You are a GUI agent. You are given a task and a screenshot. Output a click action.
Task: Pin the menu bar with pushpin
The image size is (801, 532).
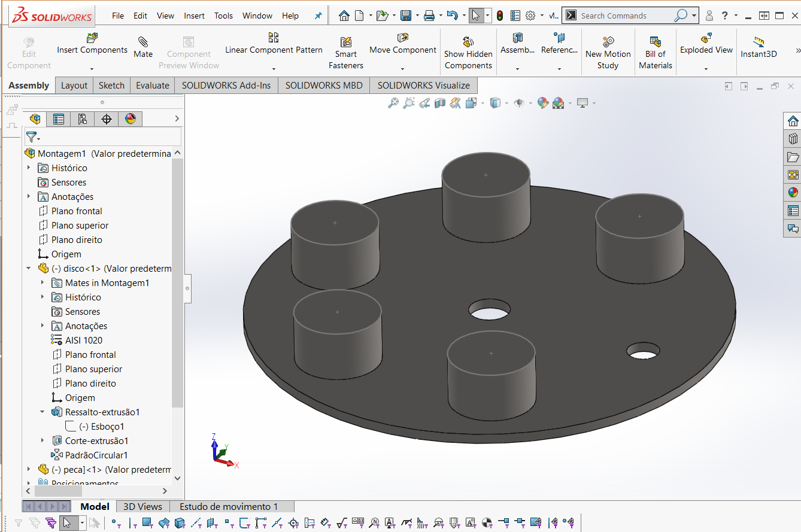point(318,16)
